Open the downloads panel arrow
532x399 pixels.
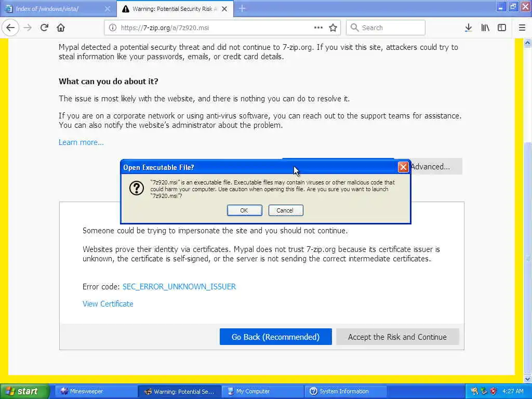tap(468, 28)
